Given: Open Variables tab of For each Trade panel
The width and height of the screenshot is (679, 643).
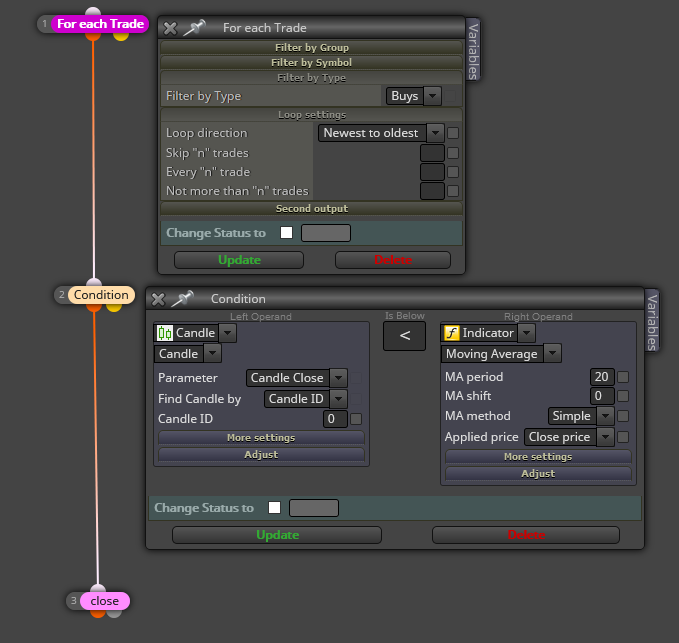Looking at the screenshot, I should (x=473, y=51).
